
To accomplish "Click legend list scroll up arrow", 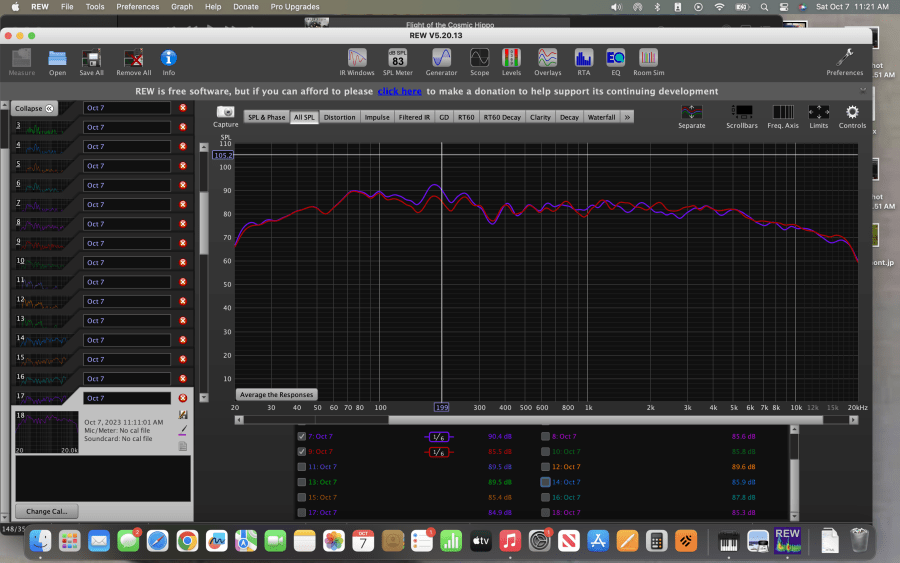I will (794, 429).
